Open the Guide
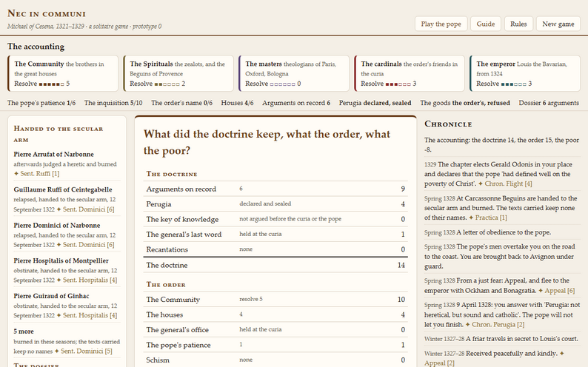Image resolution: width=588 pixels, height=367 pixels. [486, 24]
